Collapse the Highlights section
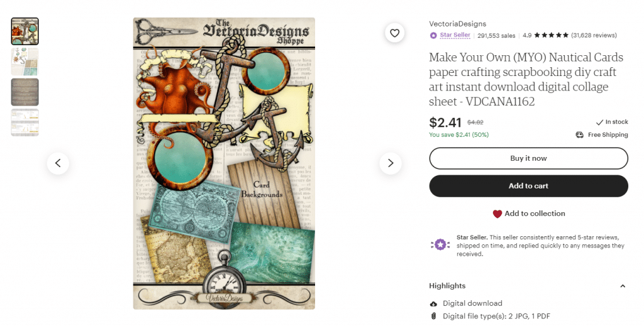 point(623,286)
